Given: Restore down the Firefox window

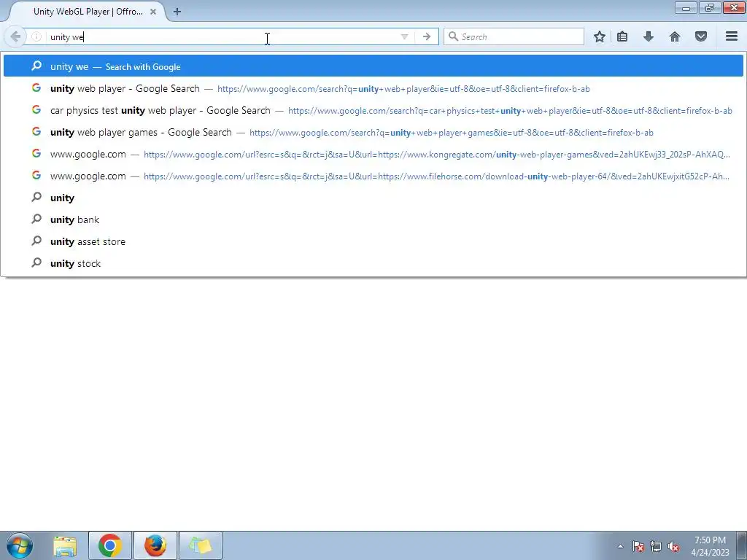Looking at the screenshot, I should [710, 7].
